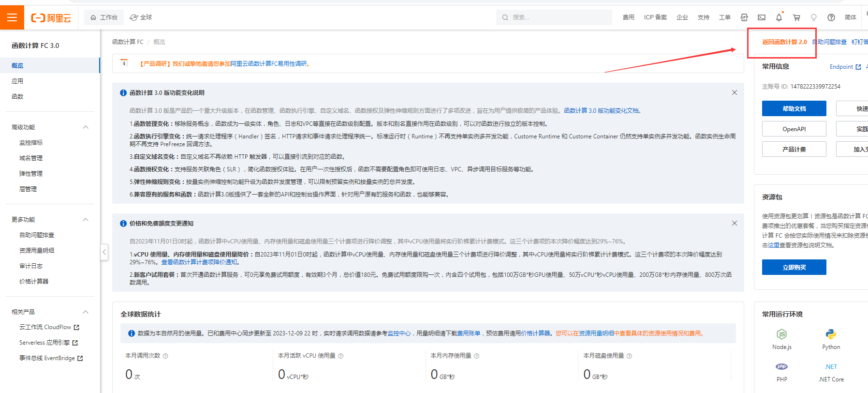Image resolution: width=868 pixels, height=393 pixels.
Task: Click the .NET Core runtime icon
Action: tap(831, 366)
